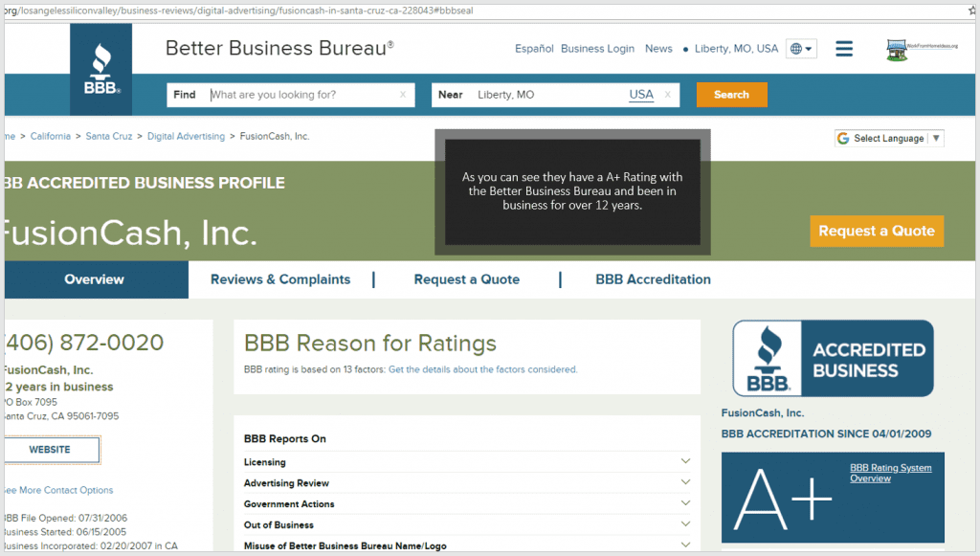Open See More Contact Options
The height and width of the screenshot is (556, 980).
[x=58, y=490]
